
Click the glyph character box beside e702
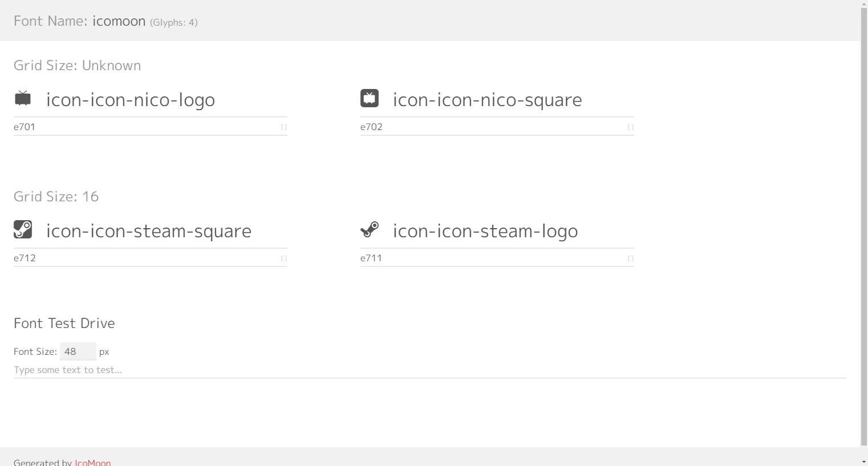(631, 127)
